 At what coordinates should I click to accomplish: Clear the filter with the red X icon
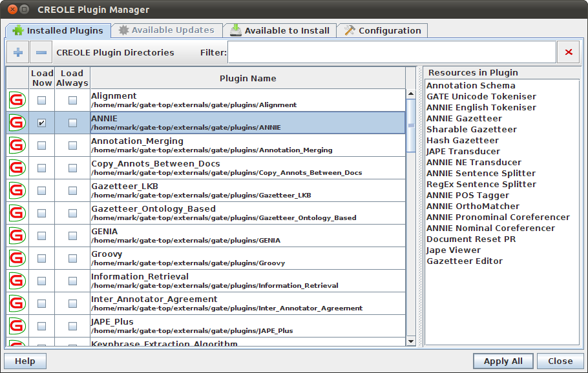569,52
